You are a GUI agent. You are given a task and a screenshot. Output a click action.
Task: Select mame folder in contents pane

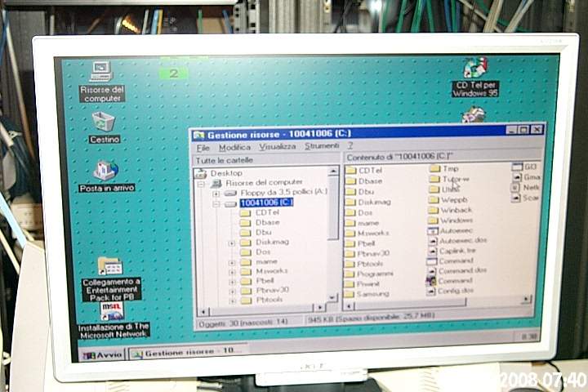click(363, 223)
